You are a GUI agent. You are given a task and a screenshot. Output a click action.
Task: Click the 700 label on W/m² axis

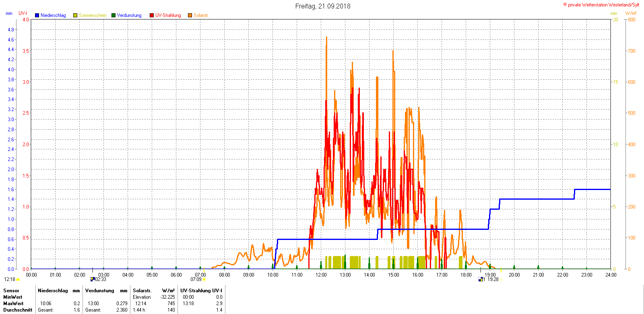[632, 51]
